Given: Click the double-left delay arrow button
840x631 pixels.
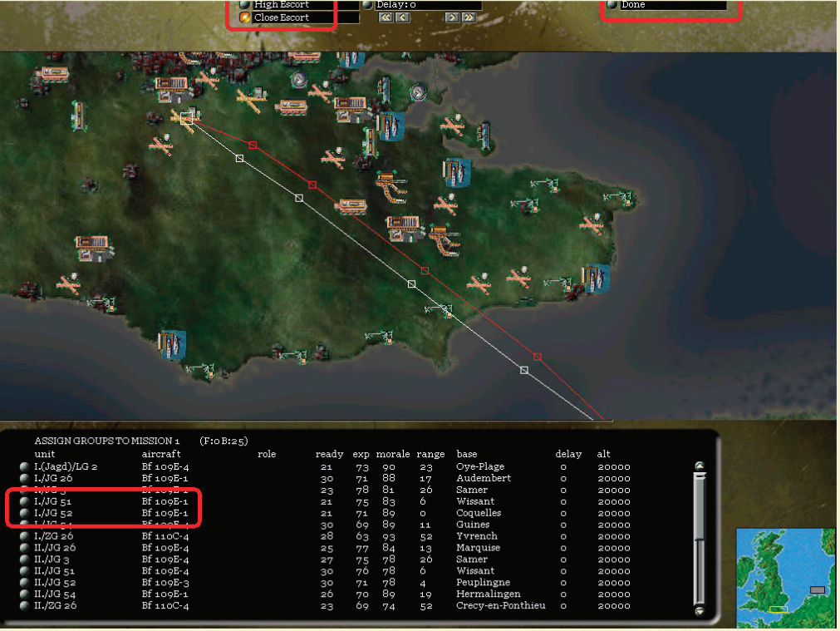Looking at the screenshot, I should 386,17.
